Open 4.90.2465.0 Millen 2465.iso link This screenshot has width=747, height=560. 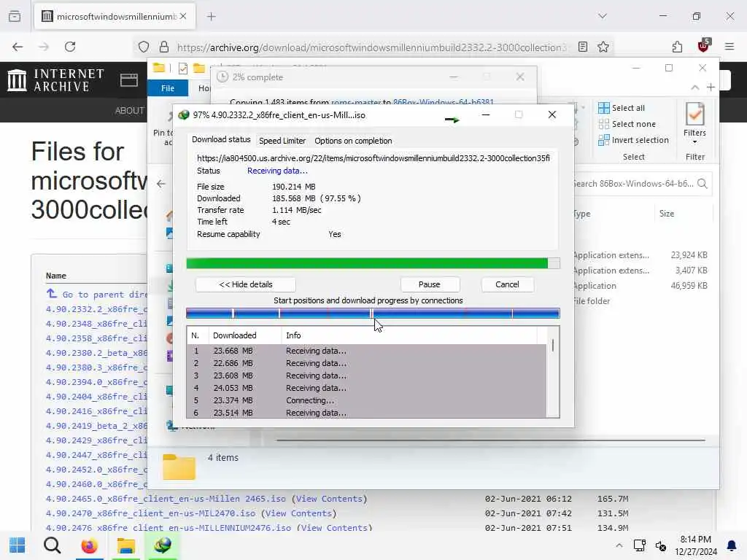(x=166, y=499)
